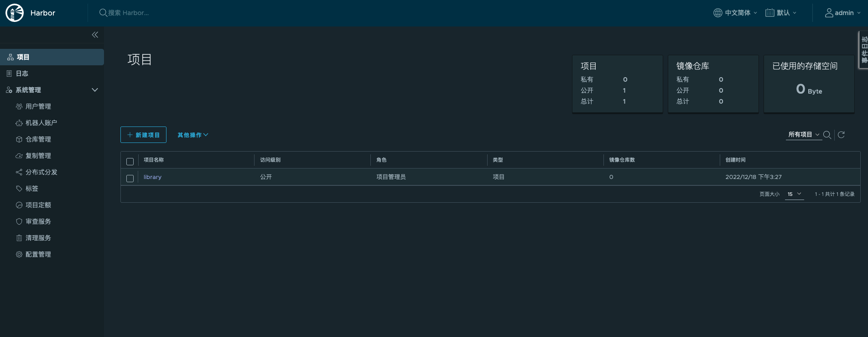868x337 pixels.
Task: Expand the 其他操作 dropdown
Action: click(x=192, y=135)
